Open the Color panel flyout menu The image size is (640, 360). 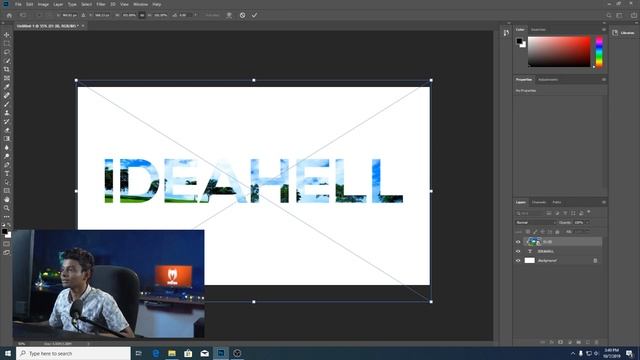[603, 29]
